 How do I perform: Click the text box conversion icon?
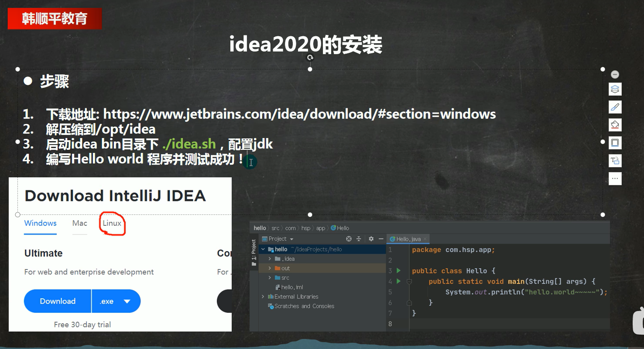pos(615,161)
